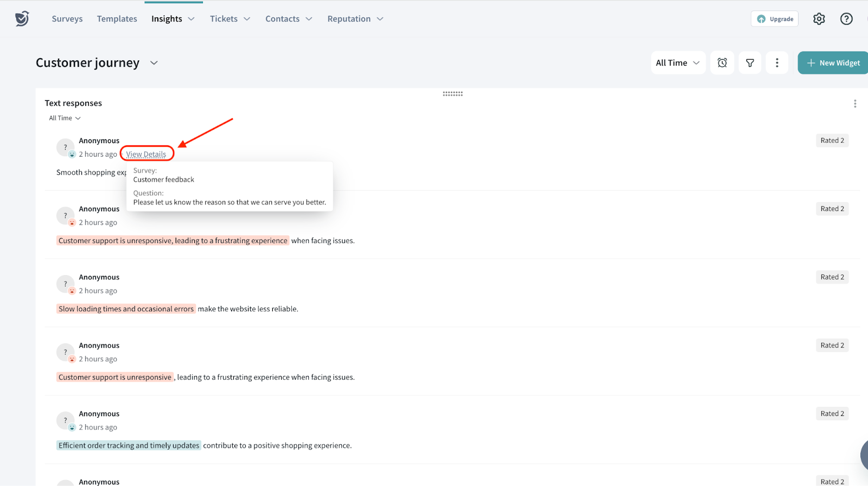
Task: Click the SurveySparrow logo icon
Action: 22,19
